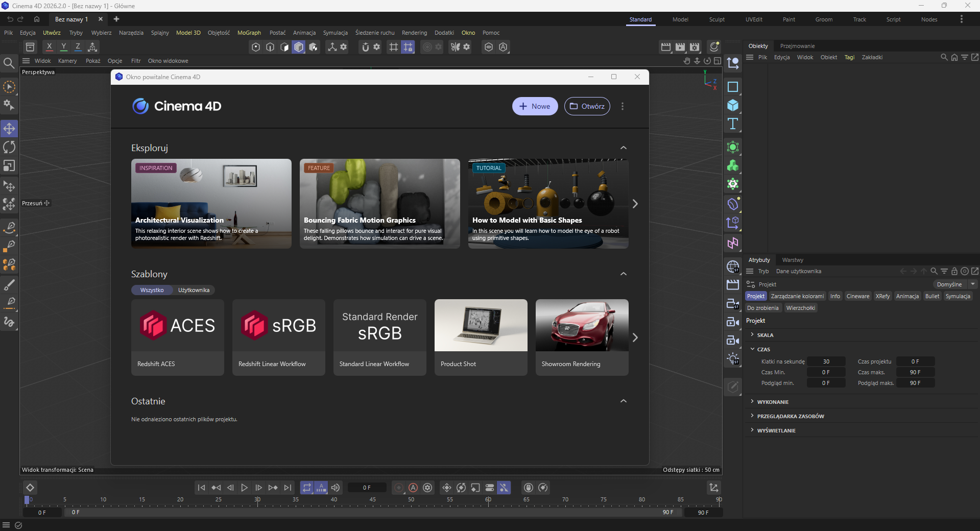
Task: Toggle the Y axis lock
Action: (x=64, y=47)
